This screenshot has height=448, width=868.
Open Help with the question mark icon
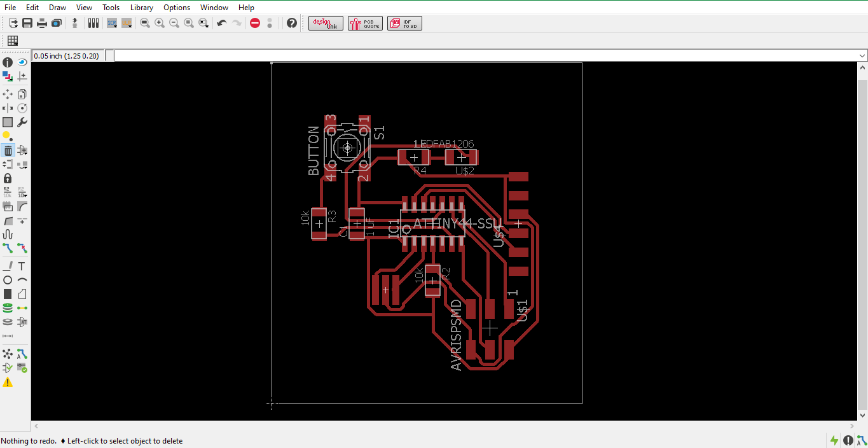click(x=292, y=23)
